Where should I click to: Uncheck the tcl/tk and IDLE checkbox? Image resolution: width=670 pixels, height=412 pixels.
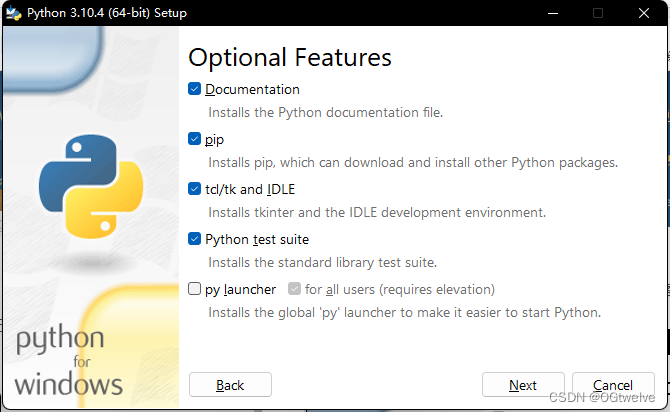click(194, 189)
